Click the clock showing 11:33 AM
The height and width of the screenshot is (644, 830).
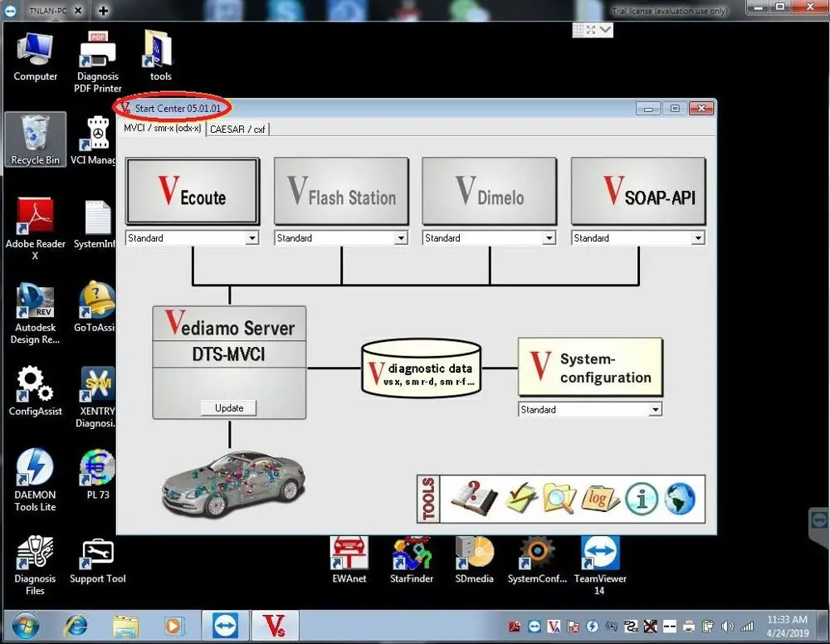pos(787,620)
